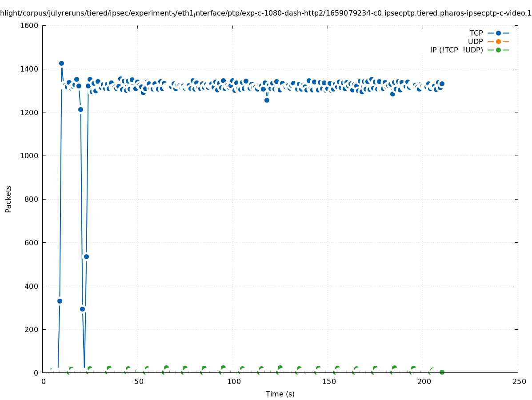Image resolution: width=532 pixels, height=400 pixels.
Task: Click the orange UDP legend marker
Action: (498, 41)
